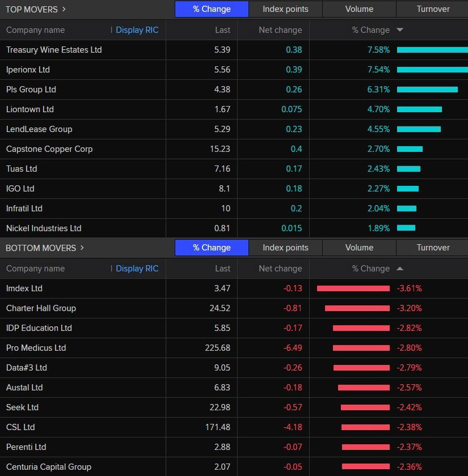Switch Bottom Movers to Index points
The height and width of the screenshot is (476, 468).
point(285,248)
